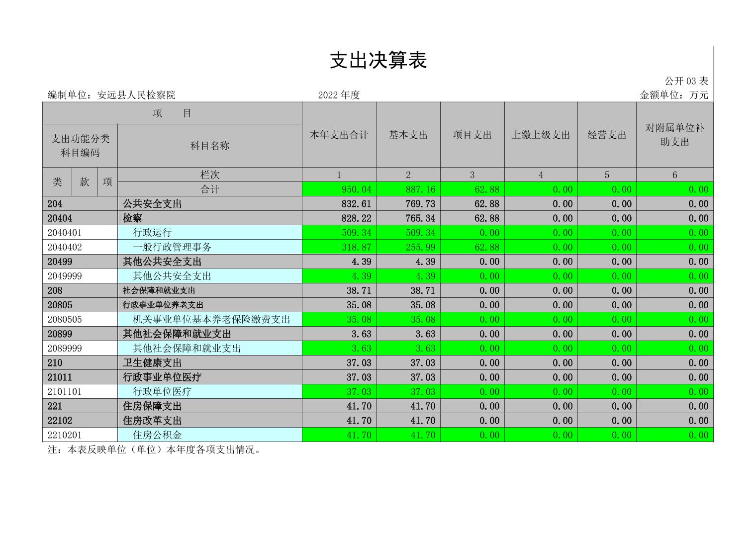Screen dimensions: 756x534
Task: Select the 卫生健康支出 row name
Action: point(210,363)
